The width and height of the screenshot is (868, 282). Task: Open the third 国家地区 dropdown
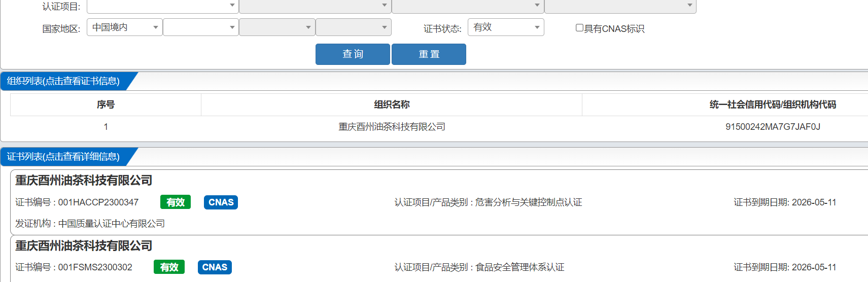[x=277, y=27]
